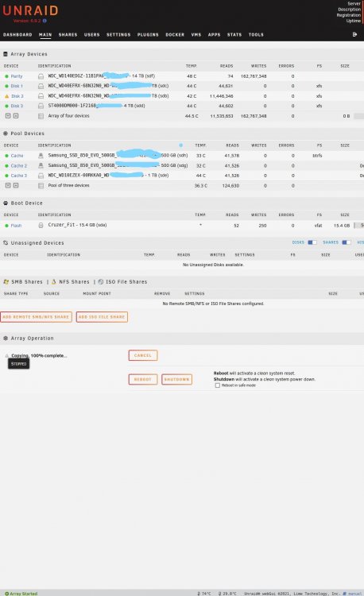Click Pool of three devices list icon
Viewport: 364px width, 596px height.
(41, 186)
